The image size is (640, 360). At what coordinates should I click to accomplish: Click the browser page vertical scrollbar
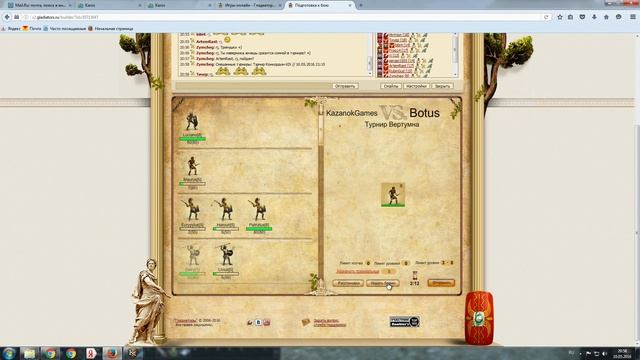click(x=637, y=190)
